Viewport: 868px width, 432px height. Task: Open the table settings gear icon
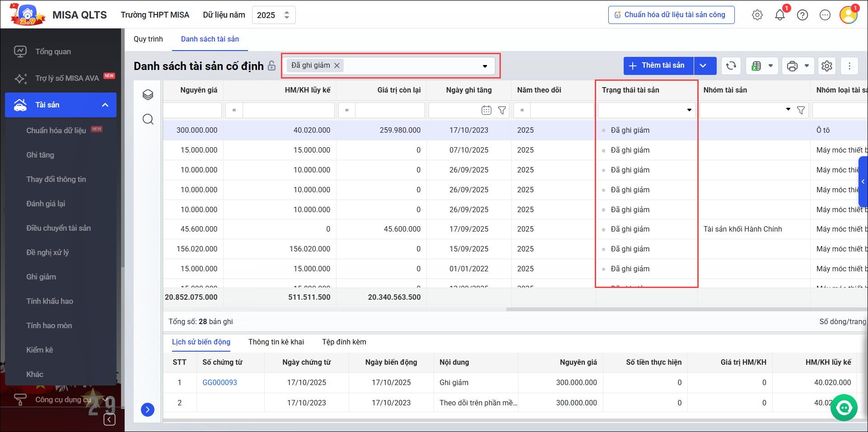click(827, 66)
